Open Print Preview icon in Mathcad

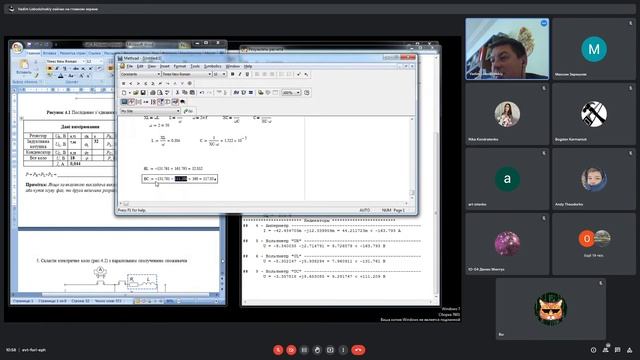coord(160,93)
